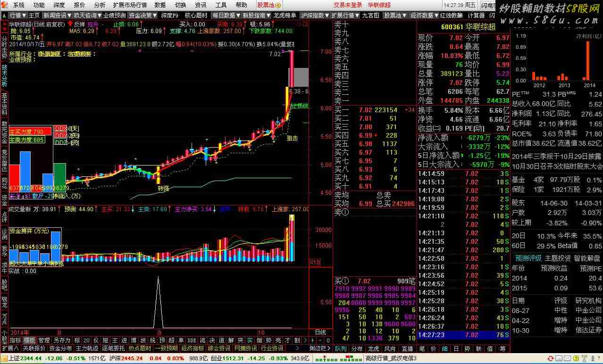Click the 主页 home button
The height and width of the screenshot is (364, 603).
34,16
